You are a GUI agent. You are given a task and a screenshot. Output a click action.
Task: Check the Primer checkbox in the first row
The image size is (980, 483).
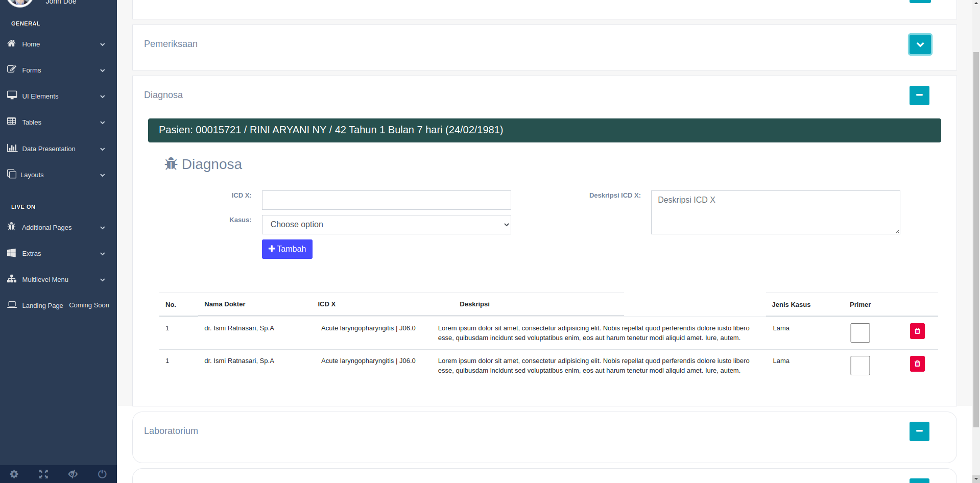pos(860,332)
